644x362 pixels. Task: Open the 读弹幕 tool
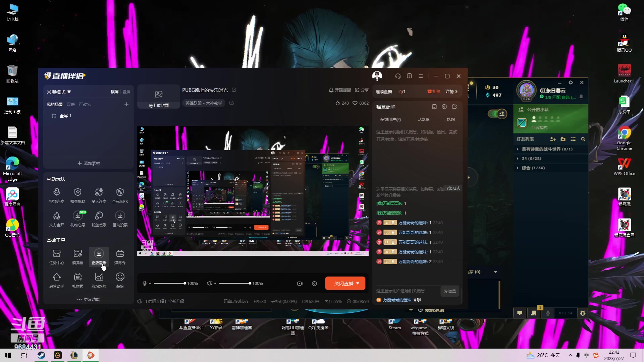point(78,257)
